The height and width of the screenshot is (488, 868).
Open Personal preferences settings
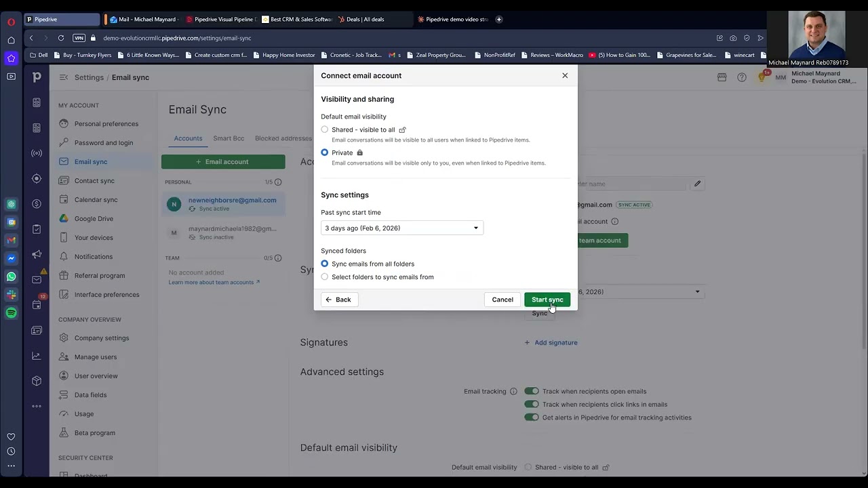coord(106,124)
